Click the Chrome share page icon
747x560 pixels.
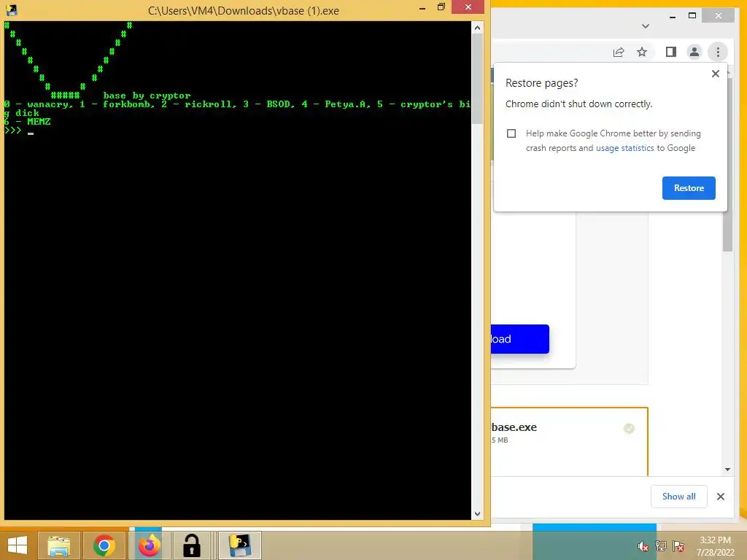click(x=619, y=52)
